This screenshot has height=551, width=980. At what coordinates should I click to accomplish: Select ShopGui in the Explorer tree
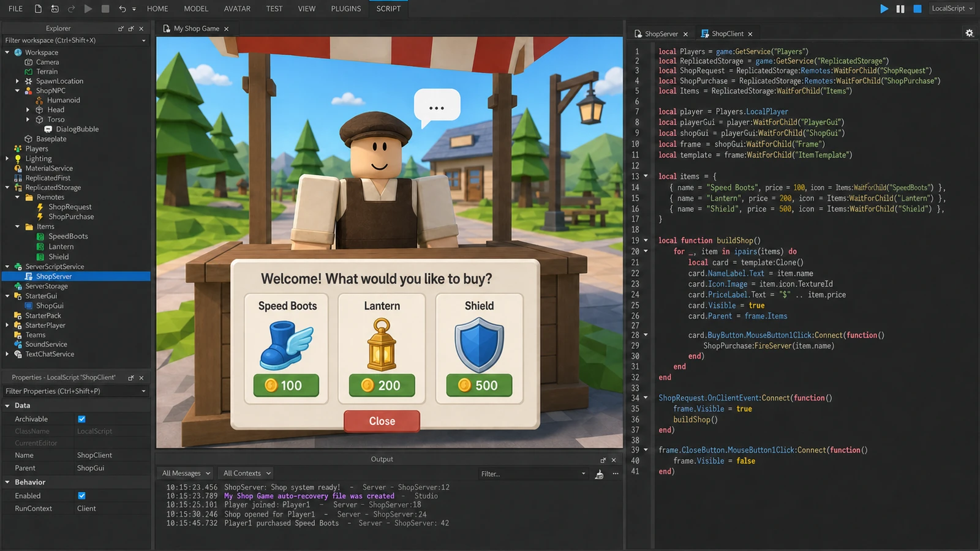coord(50,306)
